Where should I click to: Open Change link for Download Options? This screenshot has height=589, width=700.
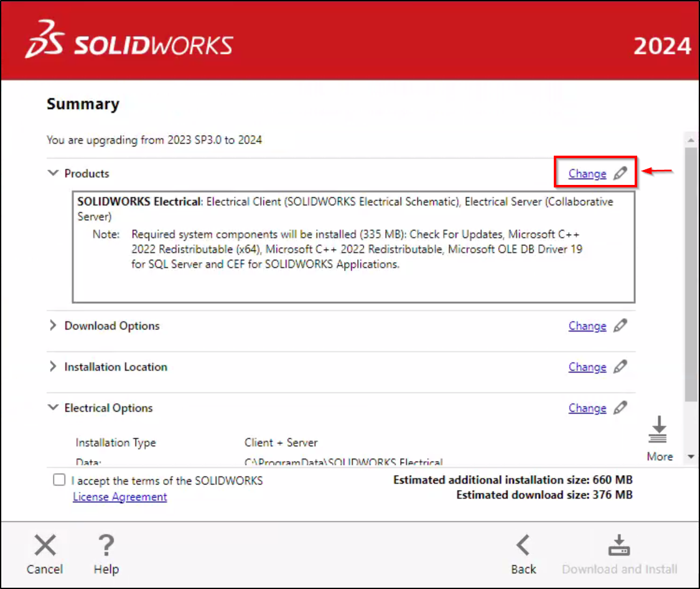(587, 326)
